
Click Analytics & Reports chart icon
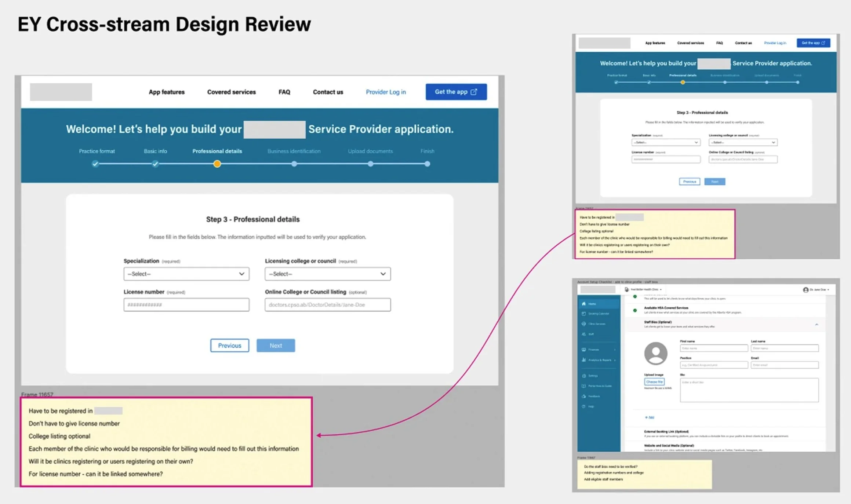pyautogui.click(x=584, y=360)
